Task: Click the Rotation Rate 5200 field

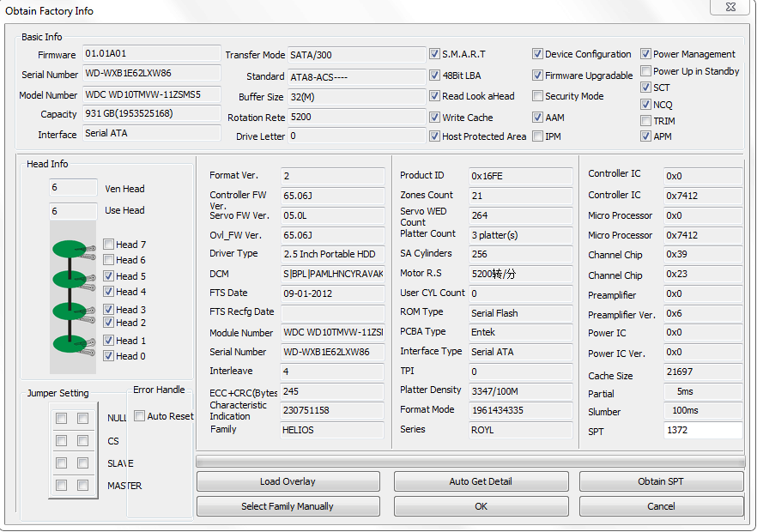Action: point(356,117)
